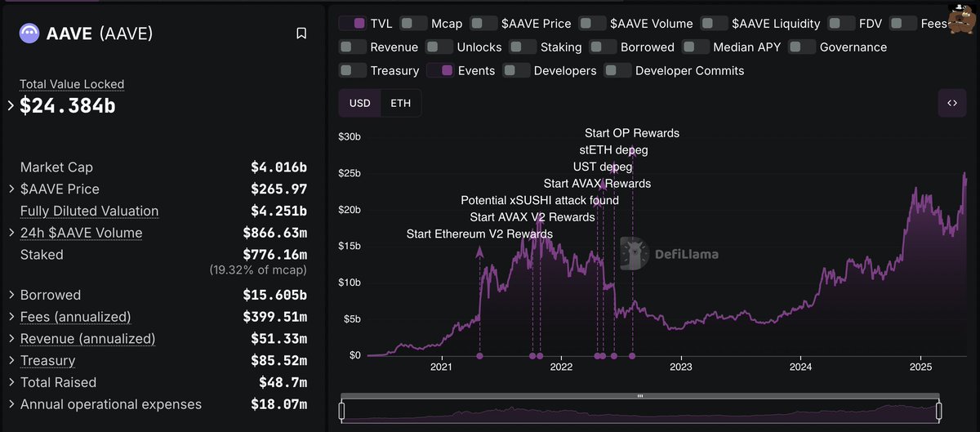
Task: Click the Fully Diluted Valuation label
Action: pos(89,211)
